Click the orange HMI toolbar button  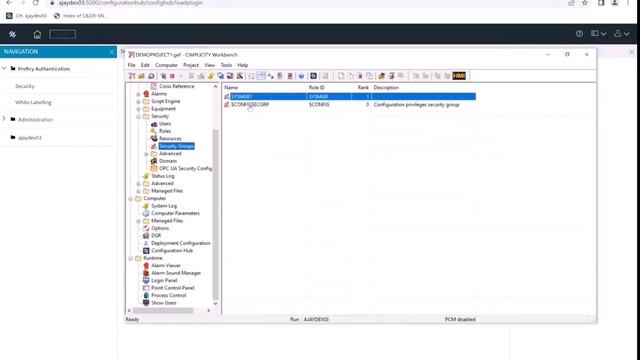459,76
